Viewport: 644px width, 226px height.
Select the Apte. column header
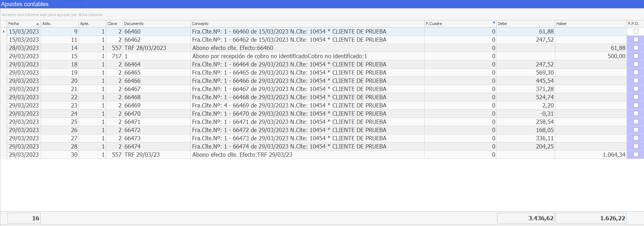point(92,24)
